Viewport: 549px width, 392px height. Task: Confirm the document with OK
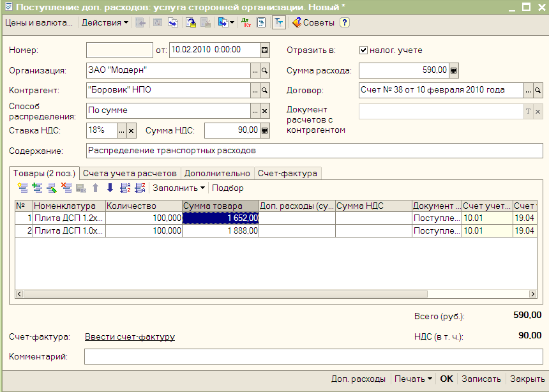[x=446, y=379]
